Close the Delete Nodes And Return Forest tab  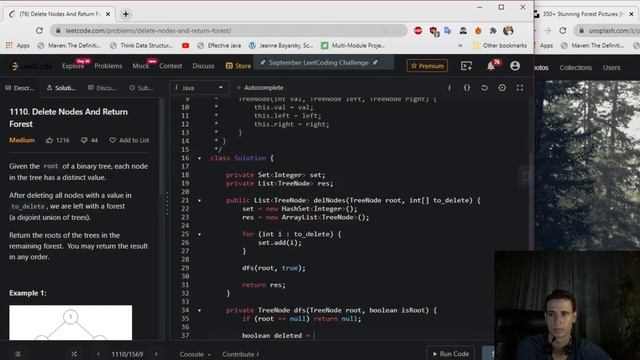pos(108,14)
